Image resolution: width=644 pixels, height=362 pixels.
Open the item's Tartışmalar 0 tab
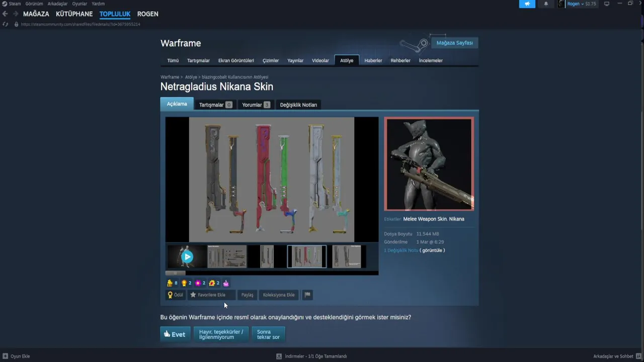[215, 105]
